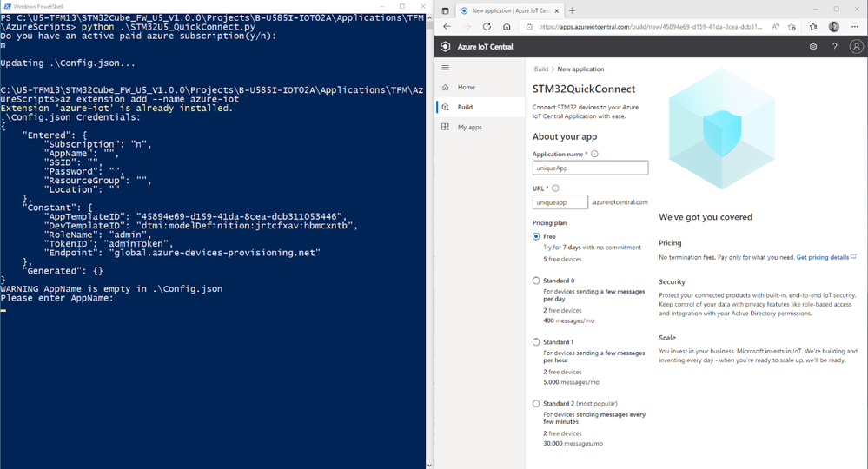Click the browser back arrow
868x469 pixels.
(447, 27)
